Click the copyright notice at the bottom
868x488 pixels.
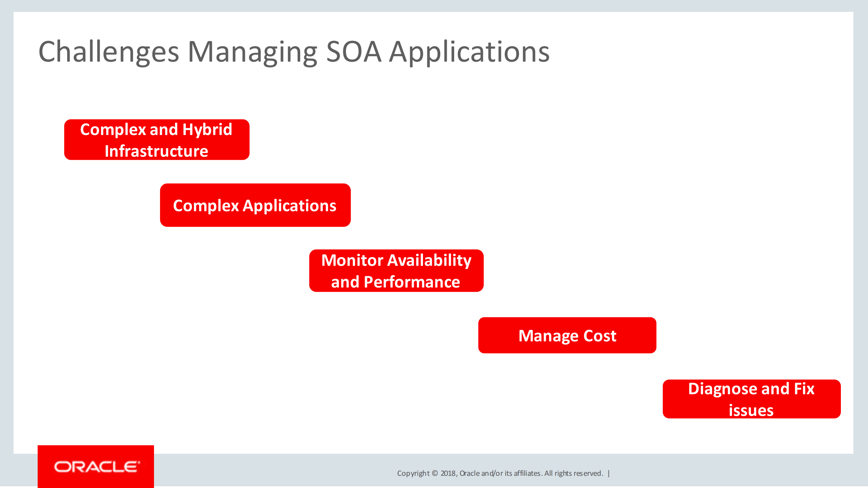(x=503, y=473)
